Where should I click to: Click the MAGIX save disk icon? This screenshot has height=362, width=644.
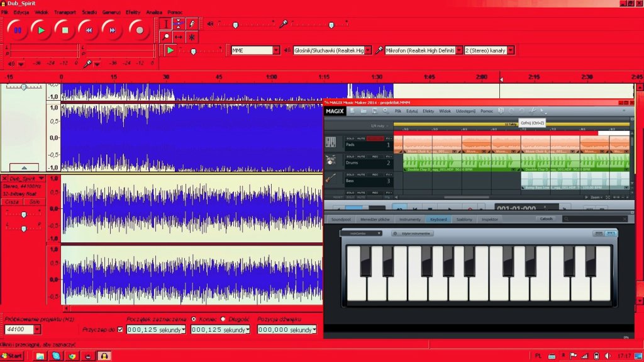[x=375, y=111]
